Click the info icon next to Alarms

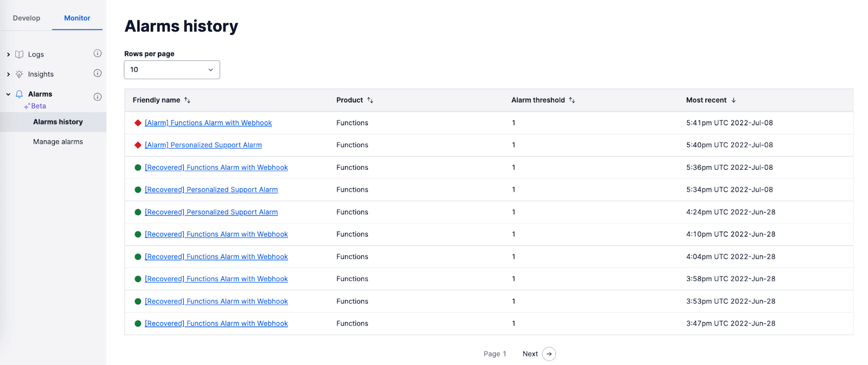(x=98, y=97)
